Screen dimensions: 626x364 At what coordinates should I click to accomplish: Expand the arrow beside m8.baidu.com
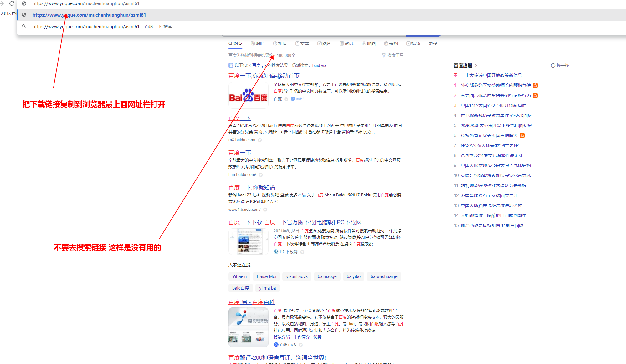click(259, 140)
